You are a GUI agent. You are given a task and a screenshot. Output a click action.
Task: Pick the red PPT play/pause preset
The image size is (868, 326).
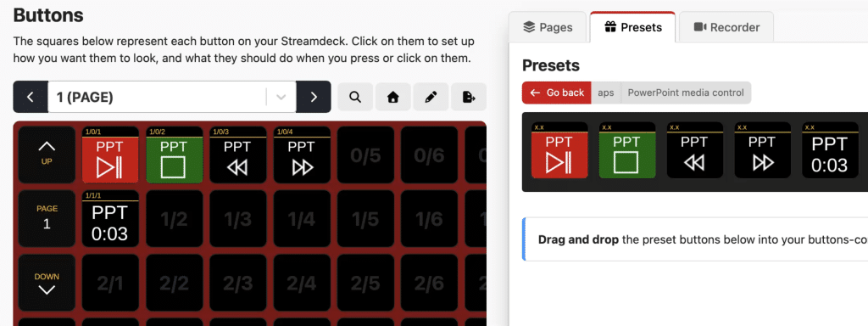559,150
